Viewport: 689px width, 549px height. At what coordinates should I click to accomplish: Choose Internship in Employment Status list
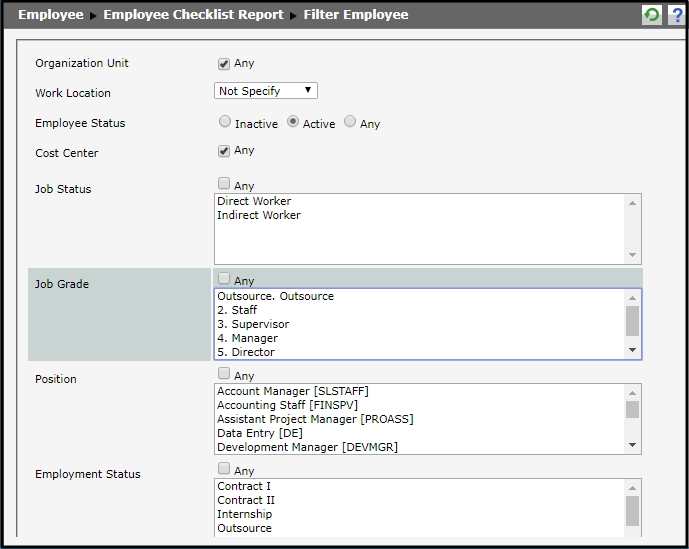[x=244, y=514]
